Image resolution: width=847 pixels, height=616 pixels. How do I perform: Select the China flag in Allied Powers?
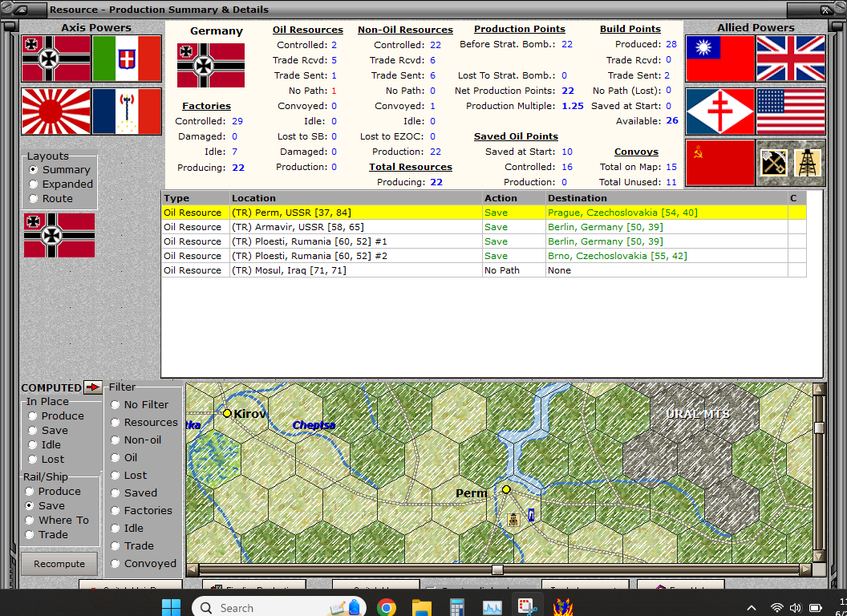(720, 59)
